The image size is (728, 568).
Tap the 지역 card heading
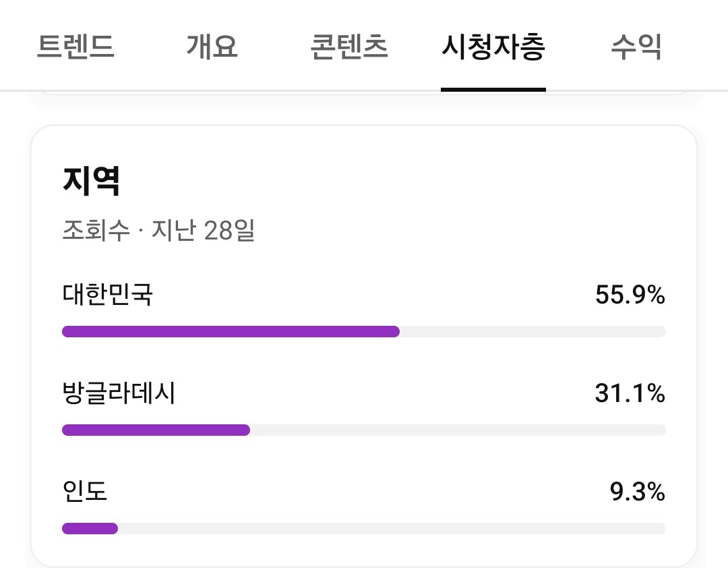coord(91,181)
